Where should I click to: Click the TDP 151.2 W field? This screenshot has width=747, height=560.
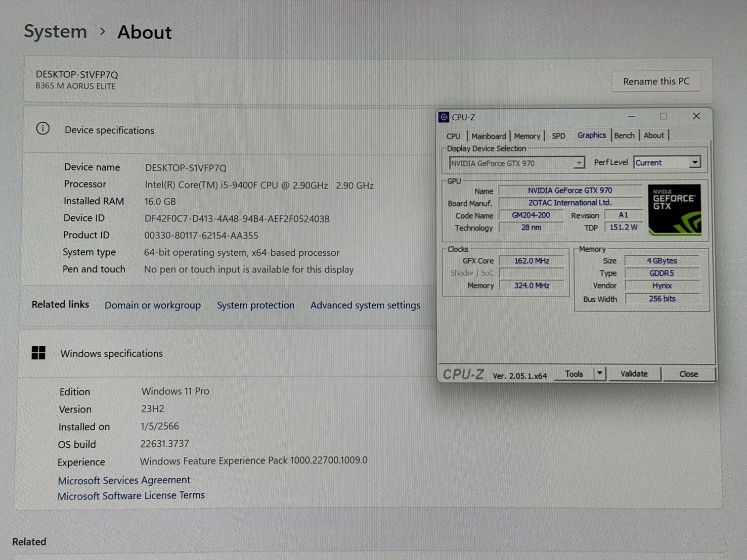tap(623, 227)
